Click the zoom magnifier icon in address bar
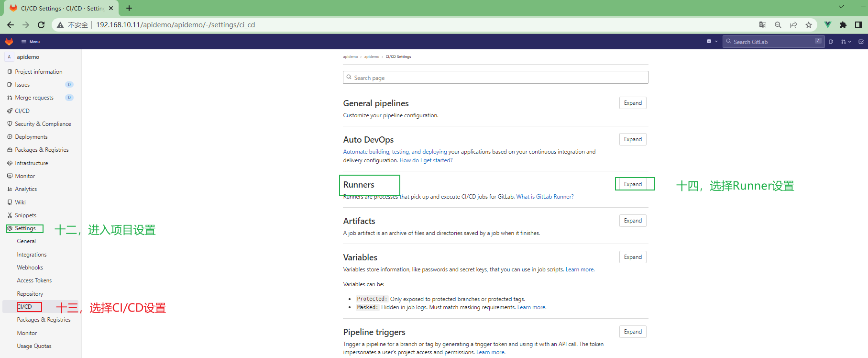868x358 pixels. pos(778,25)
